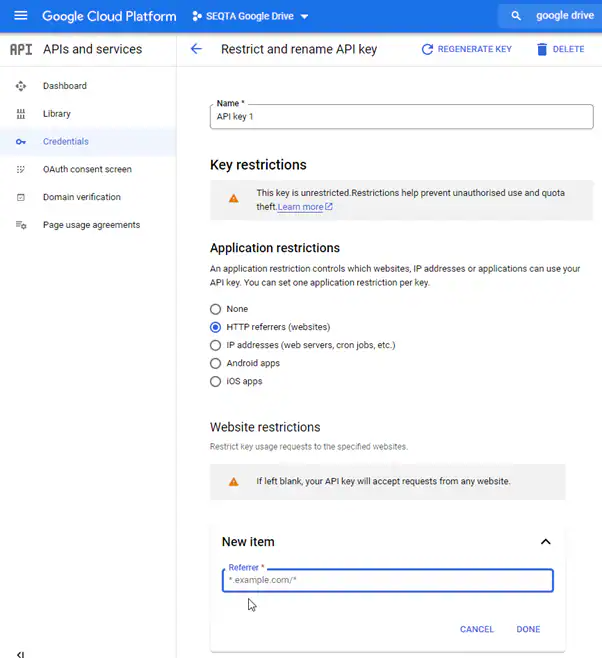Click the unrestricted key warning triangle icon
This screenshot has width=602, height=658.
coord(234,198)
